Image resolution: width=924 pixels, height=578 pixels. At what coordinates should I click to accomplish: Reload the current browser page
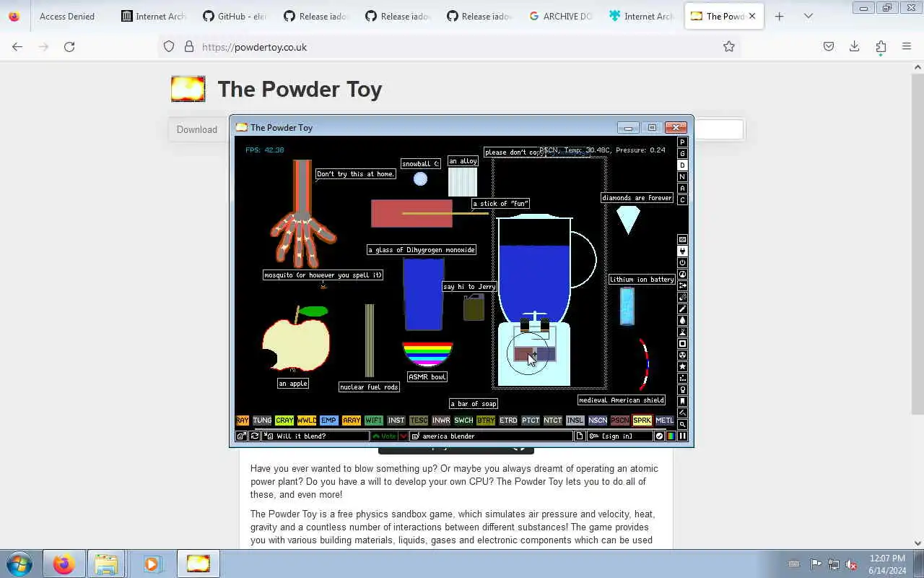click(69, 46)
